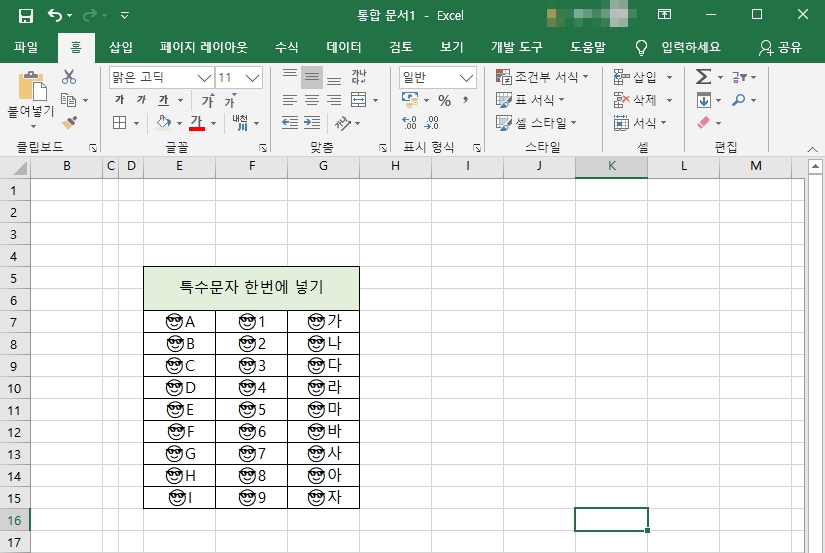Switch to the Developer (개발 도구) tab
This screenshot has width=825, height=553.
(517, 47)
